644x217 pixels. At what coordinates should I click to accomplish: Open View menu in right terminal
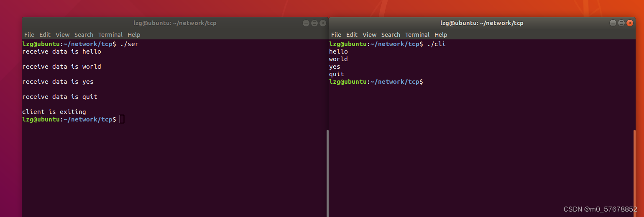(369, 35)
